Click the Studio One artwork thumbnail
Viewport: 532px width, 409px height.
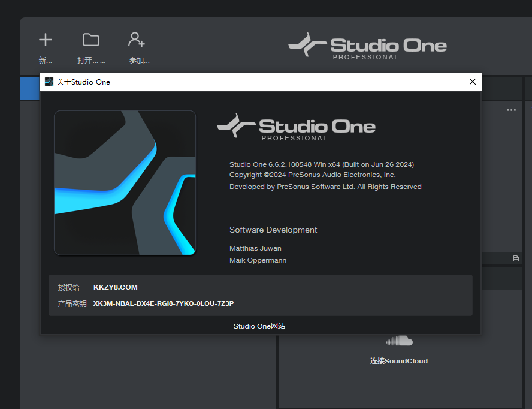coord(125,183)
